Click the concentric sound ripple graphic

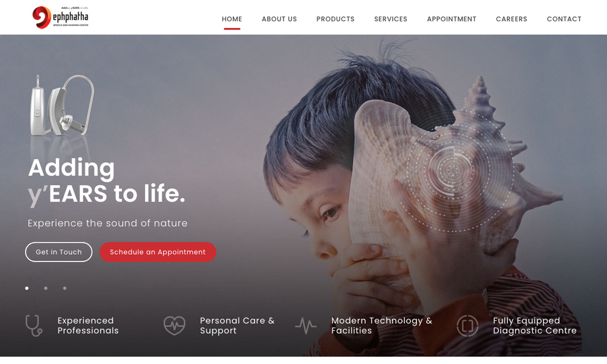[x=452, y=170]
